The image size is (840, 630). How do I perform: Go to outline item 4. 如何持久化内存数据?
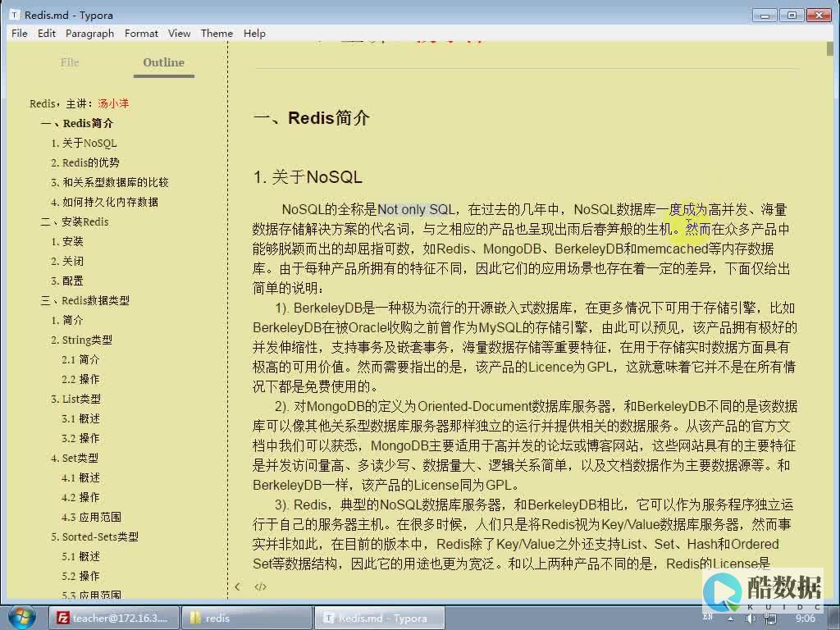click(104, 202)
